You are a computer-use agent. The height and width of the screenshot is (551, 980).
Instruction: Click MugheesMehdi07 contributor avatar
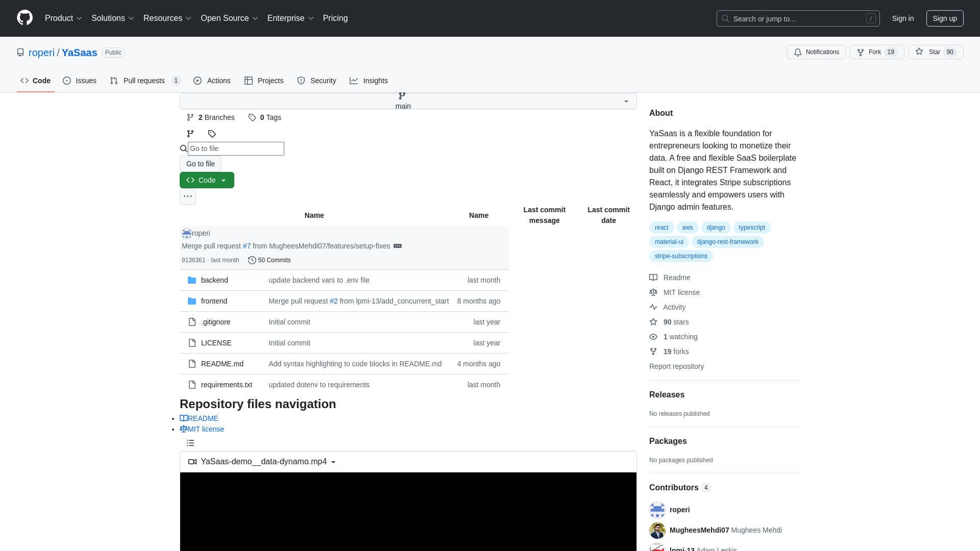pos(657,530)
